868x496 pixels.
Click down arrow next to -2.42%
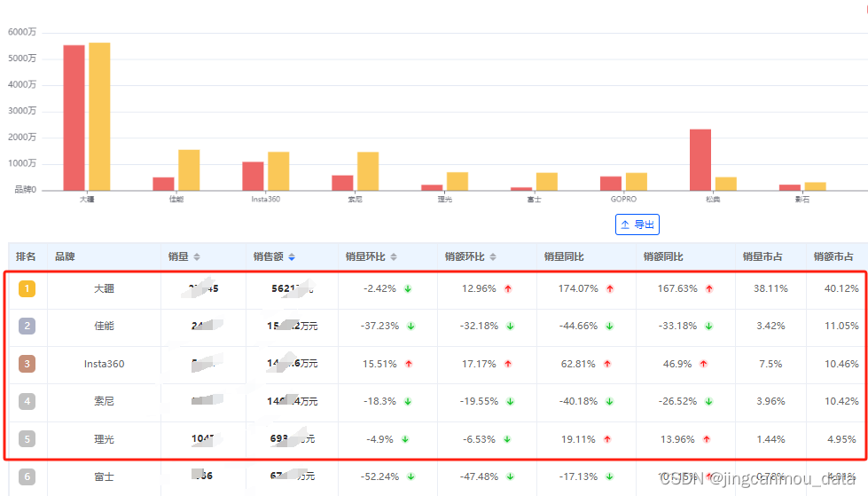click(408, 288)
